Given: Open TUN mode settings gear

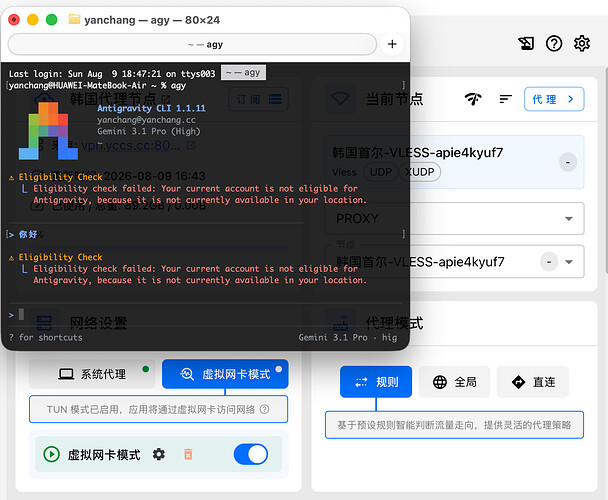Looking at the screenshot, I should [159, 454].
